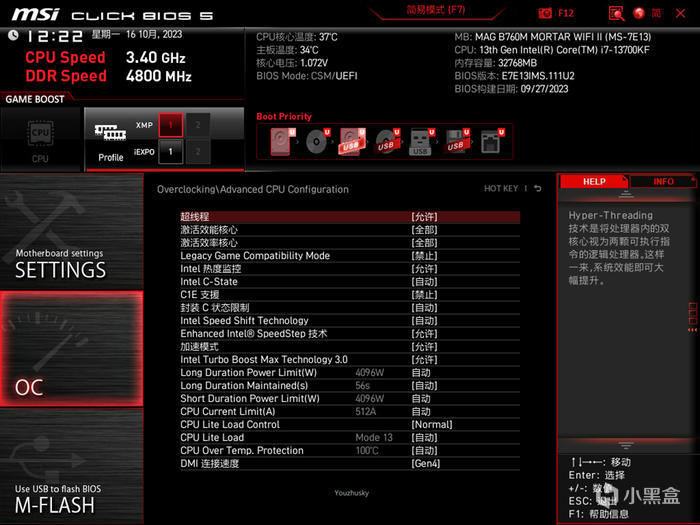Enable XMP profile 2

[198, 125]
